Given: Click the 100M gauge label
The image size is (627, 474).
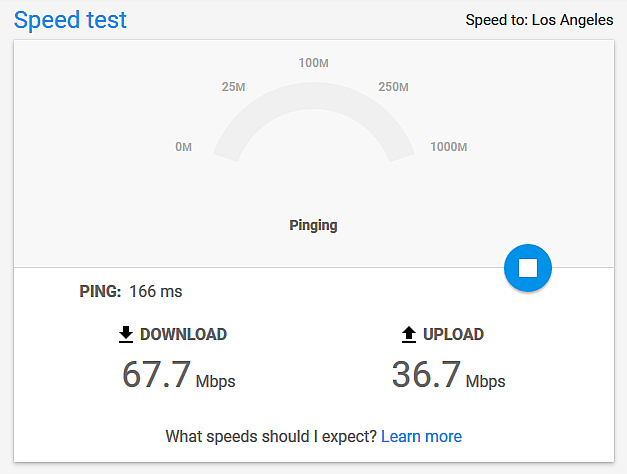Looking at the screenshot, I should pyautogui.click(x=314, y=63).
